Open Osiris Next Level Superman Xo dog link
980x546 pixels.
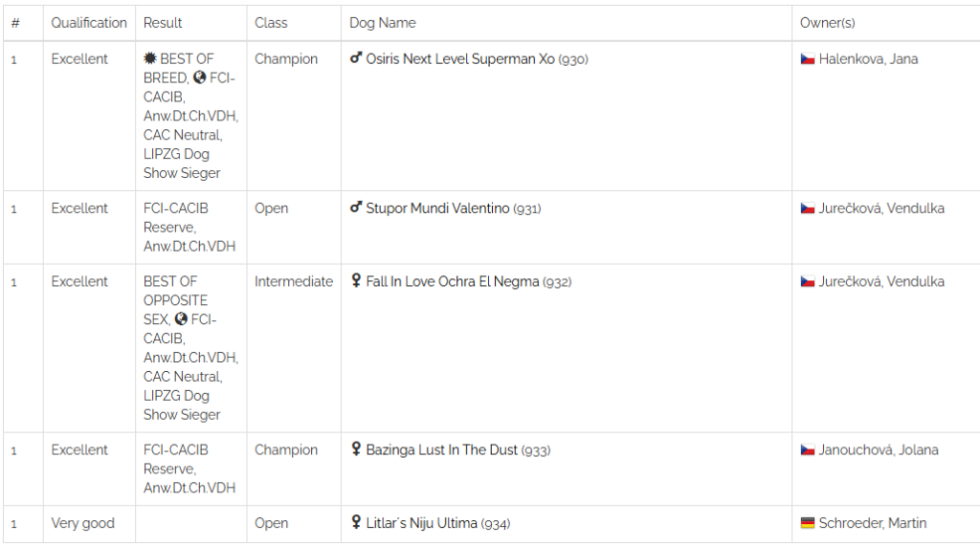460,58
